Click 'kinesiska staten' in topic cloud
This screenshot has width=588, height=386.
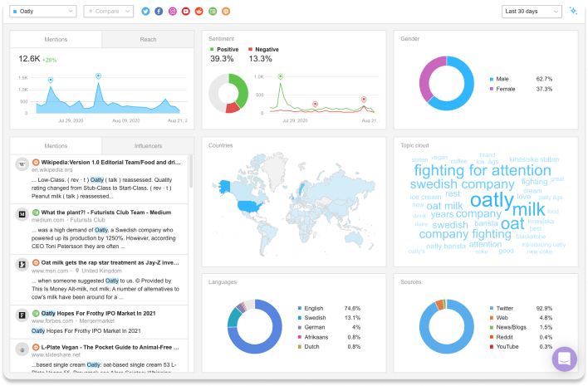point(534,159)
